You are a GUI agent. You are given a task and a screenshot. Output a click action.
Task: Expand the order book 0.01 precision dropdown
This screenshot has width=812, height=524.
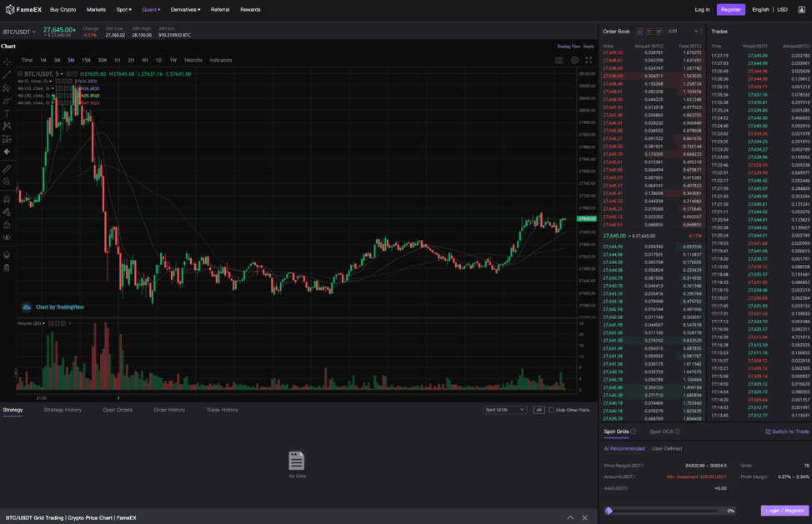(683, 32)
